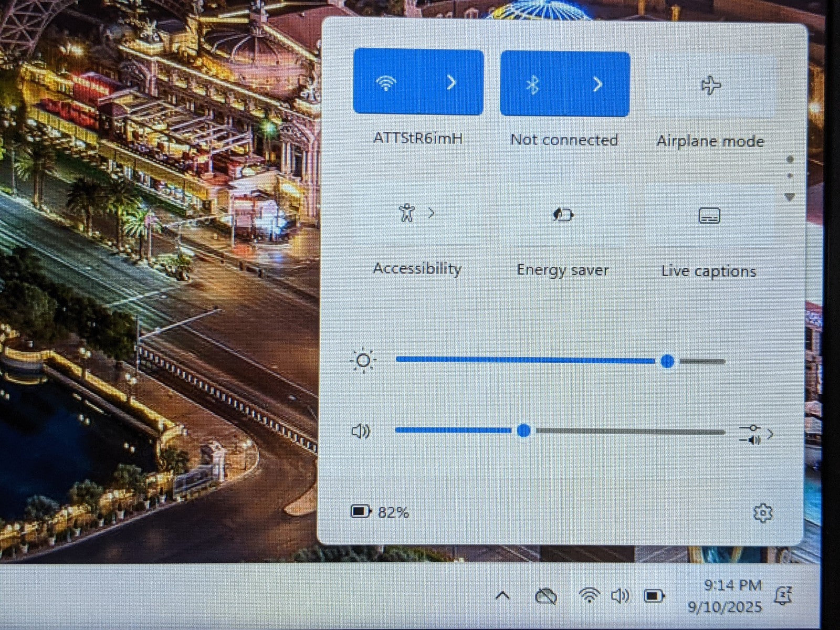840x630 pixels.
Task: Click the OneDrive cloud tray icon
Action: (545, 596)
